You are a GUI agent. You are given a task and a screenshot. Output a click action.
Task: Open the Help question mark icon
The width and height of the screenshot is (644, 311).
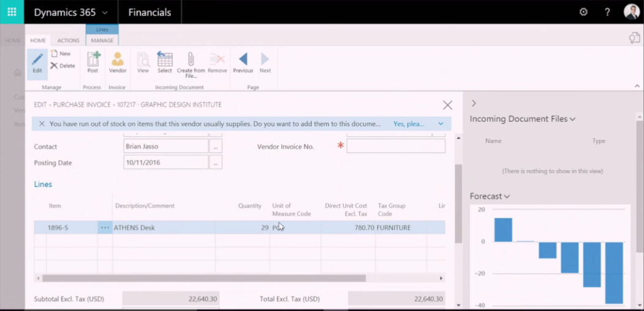point(607,12)
